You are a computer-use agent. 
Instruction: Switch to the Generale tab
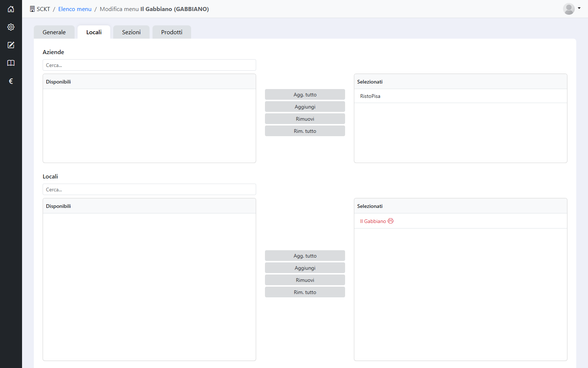tap(54, 32)
